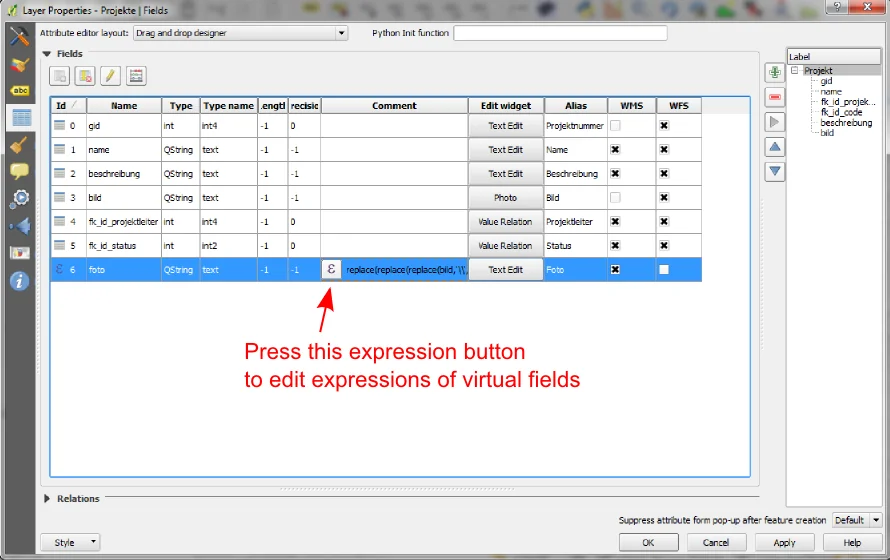Screen dimensions: 890x560
Task: Open the Attribute editor layout dropdown
Action: pyautogui.click(x=240, y=33)
